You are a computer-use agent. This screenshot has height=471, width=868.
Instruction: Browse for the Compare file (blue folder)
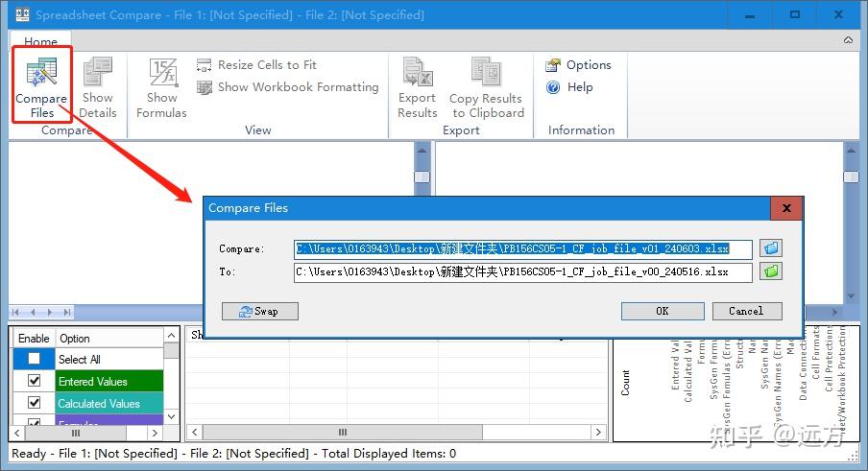click(771, 248)
